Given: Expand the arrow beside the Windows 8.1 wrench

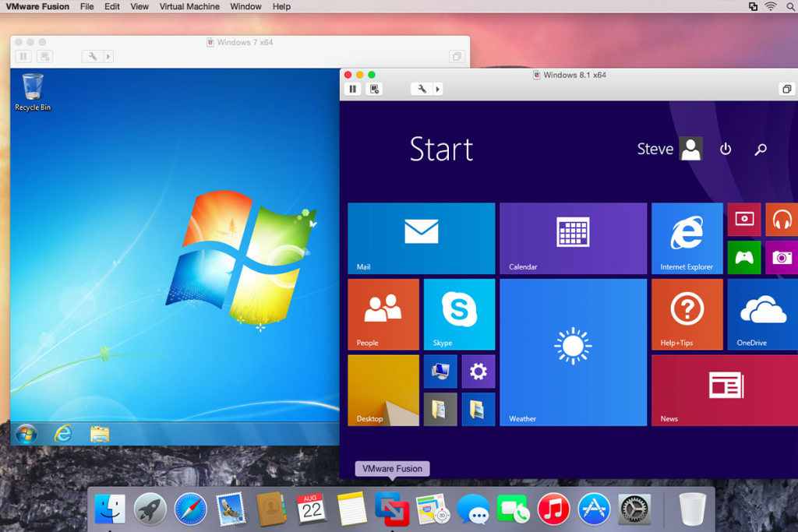Looking at the screenshot, I should coord(438,89).
